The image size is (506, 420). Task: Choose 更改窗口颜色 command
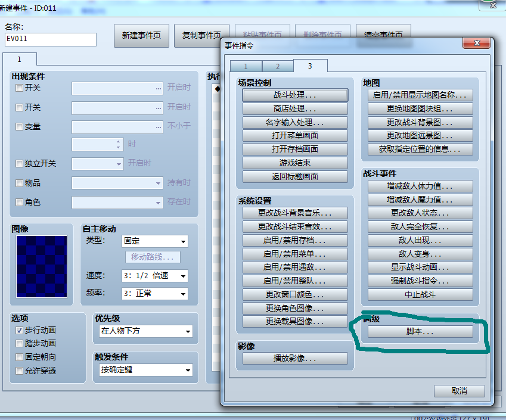(295, 294)
